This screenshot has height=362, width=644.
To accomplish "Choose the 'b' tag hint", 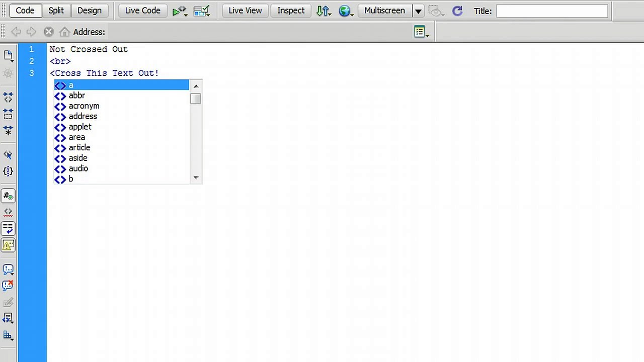I will point(121,179).
